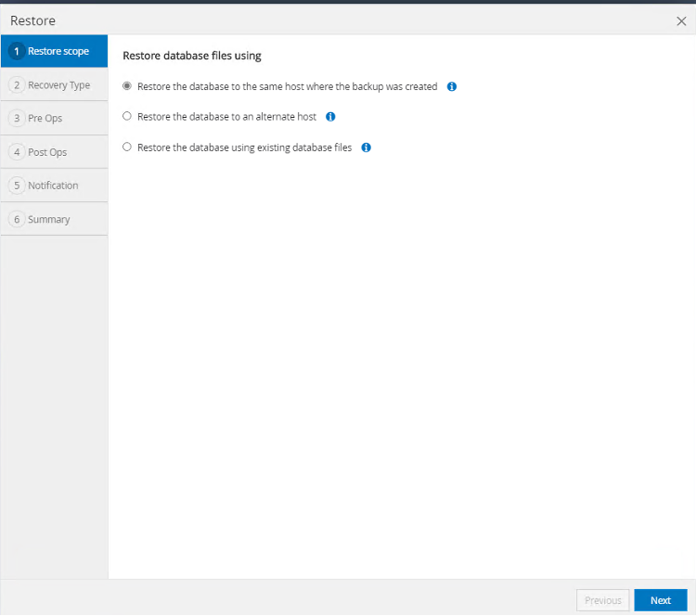
Task: Jump to the Notification step
Action: (x=53, y=186)
